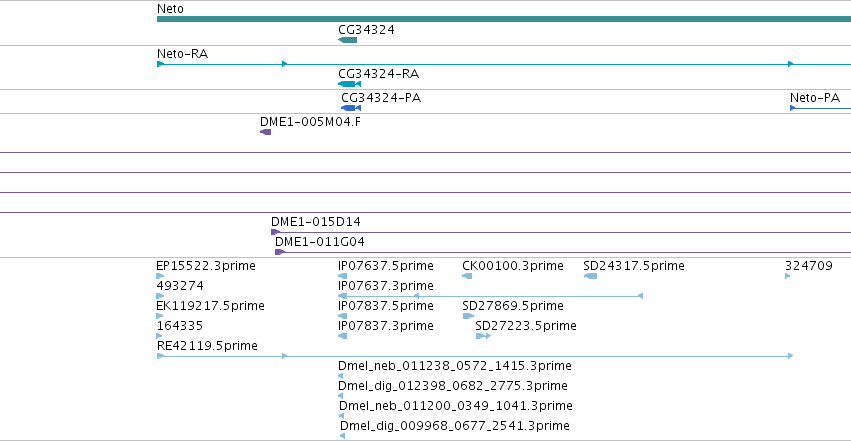This screenshot has width=851, height=441.
Task: Select Dmel_neb_011200_0349_1041.3prime arrow
Action: [x=341, y=416]
